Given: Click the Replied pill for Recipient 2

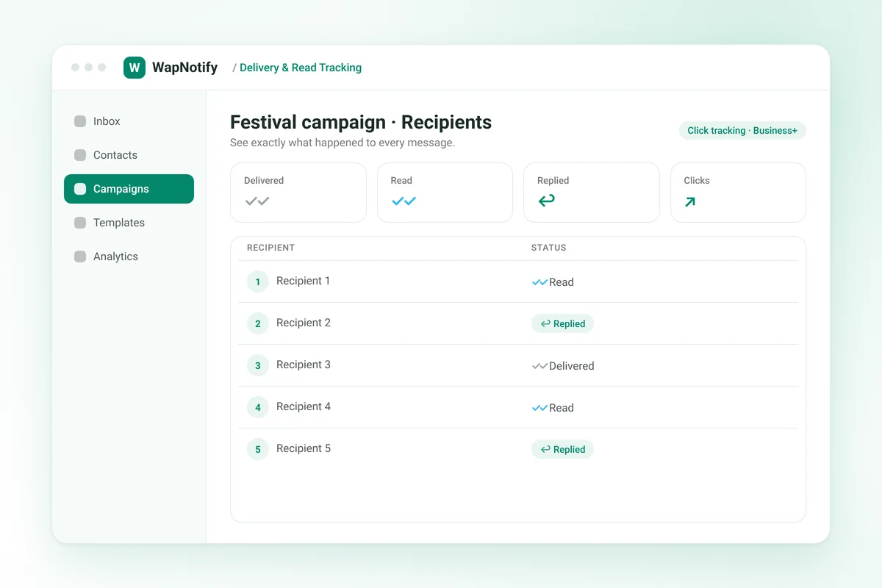Looking at the screenshot, I should (562, 323).
